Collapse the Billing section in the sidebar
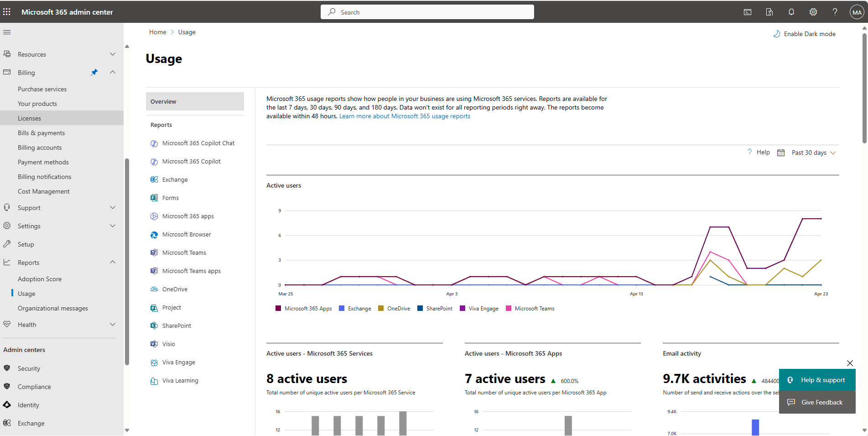This screenshot has height=436, width=868. tap(112, 72)
